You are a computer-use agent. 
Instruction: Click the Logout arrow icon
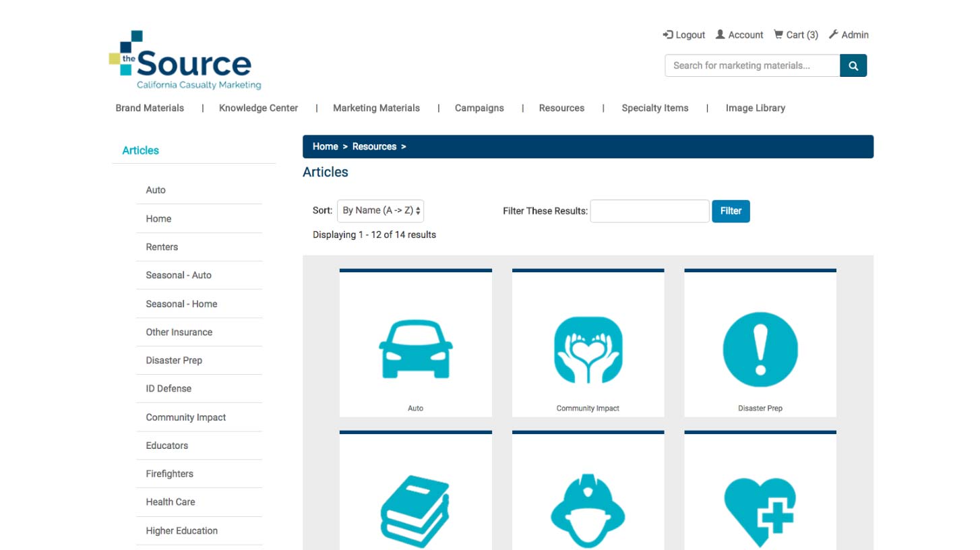[668, 34]
